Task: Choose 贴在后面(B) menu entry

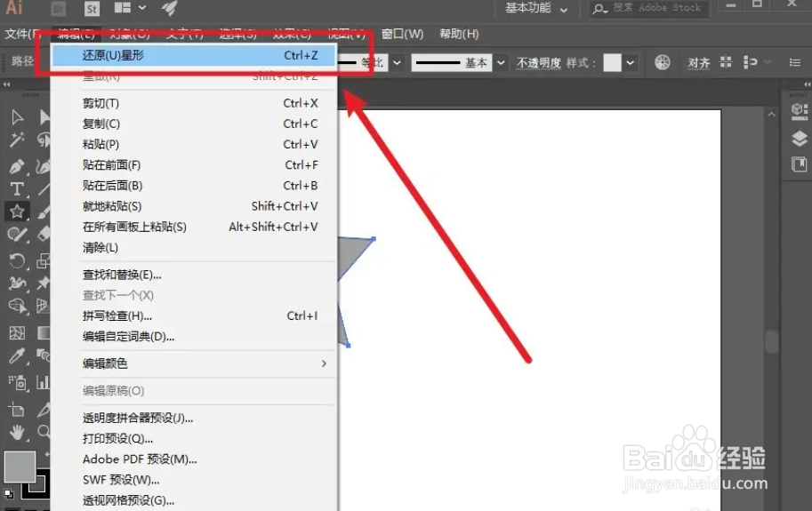Action: [194, 186]
